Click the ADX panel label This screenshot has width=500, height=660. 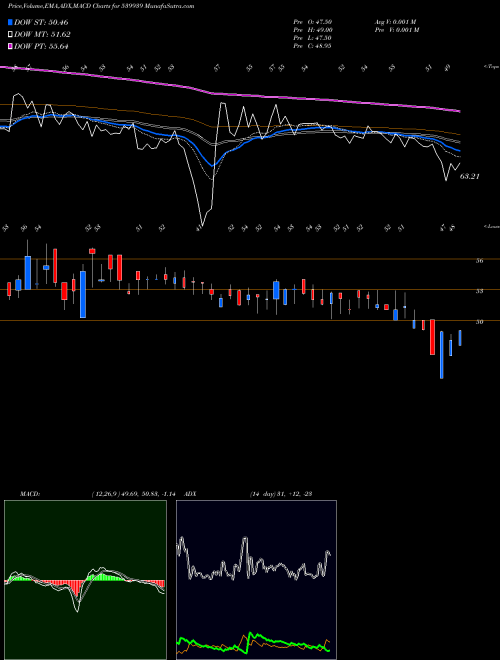click(190, 493)
